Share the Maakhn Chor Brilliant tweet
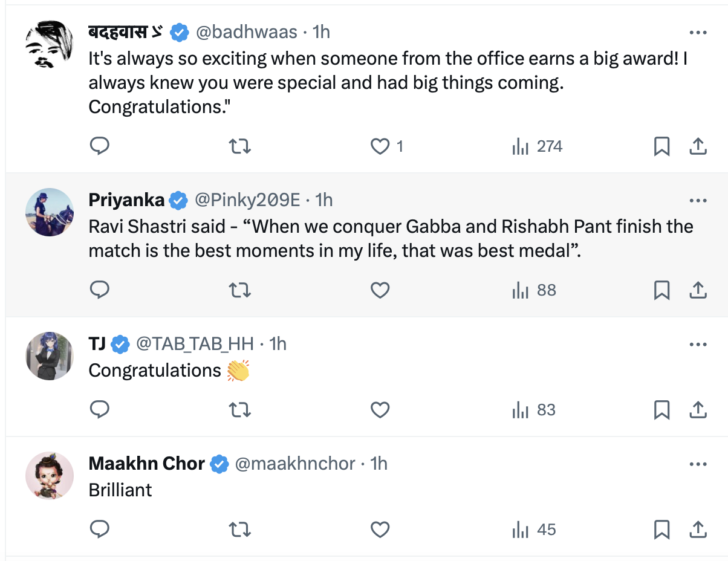Screen dimensions: 728x561 (x=698, y=530)
